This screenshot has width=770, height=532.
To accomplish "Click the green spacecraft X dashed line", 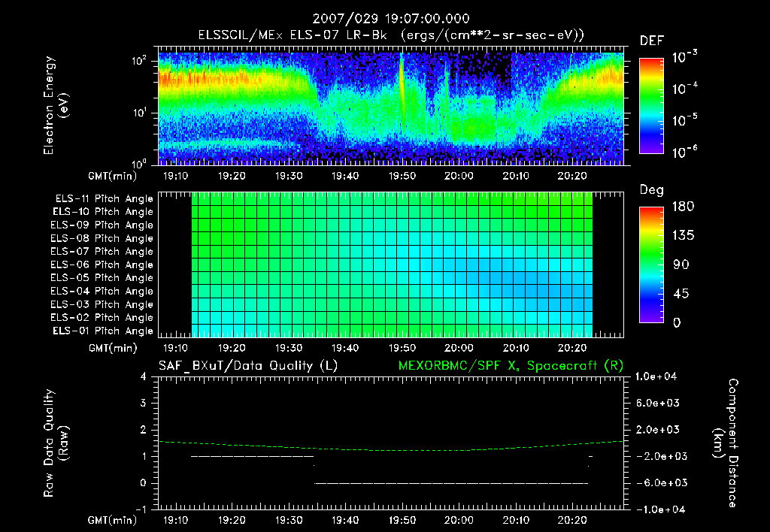I will click(391, 448).
